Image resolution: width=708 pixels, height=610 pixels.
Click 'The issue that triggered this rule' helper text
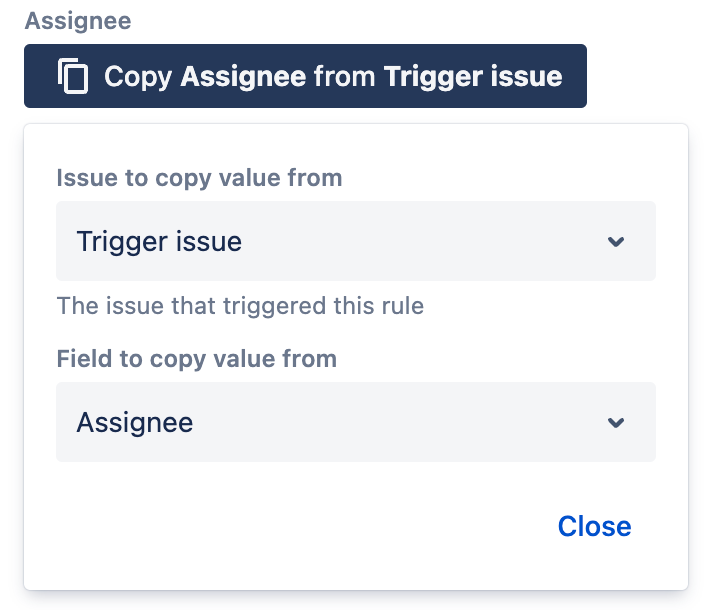[x=240, y=306]
